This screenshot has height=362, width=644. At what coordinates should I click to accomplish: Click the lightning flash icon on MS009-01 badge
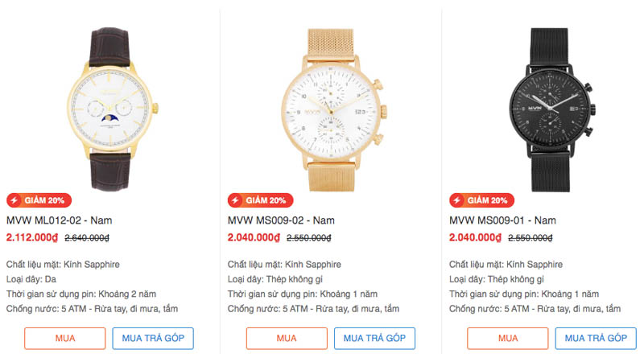(x=457, y=200)
